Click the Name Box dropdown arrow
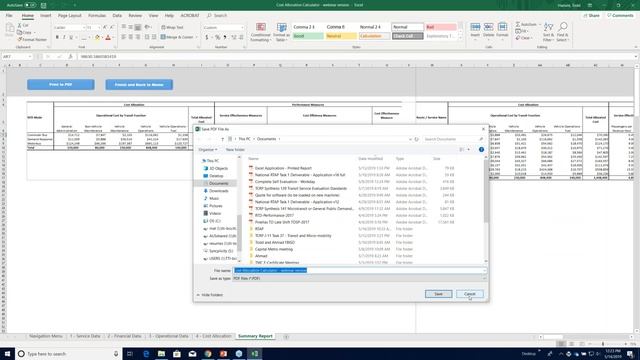Image resolution: width=640 pixels, height=360 pixels. [x=30, y=57]
